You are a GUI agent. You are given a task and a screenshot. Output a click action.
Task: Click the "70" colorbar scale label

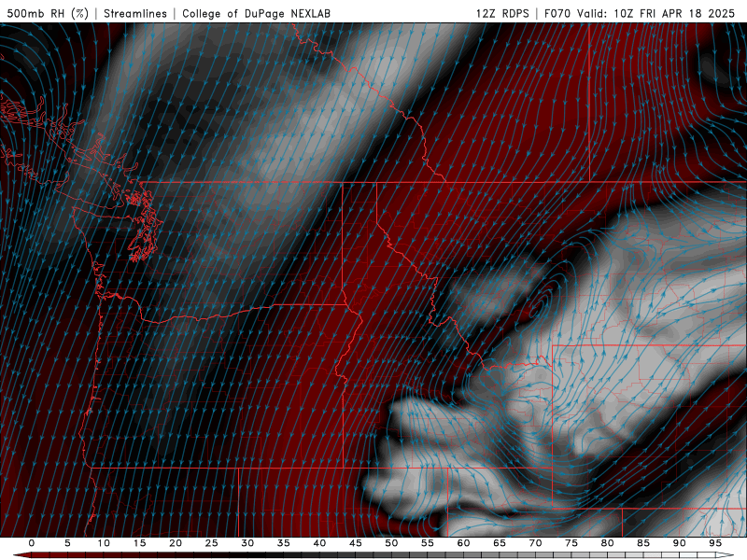[x=535, y=543]
